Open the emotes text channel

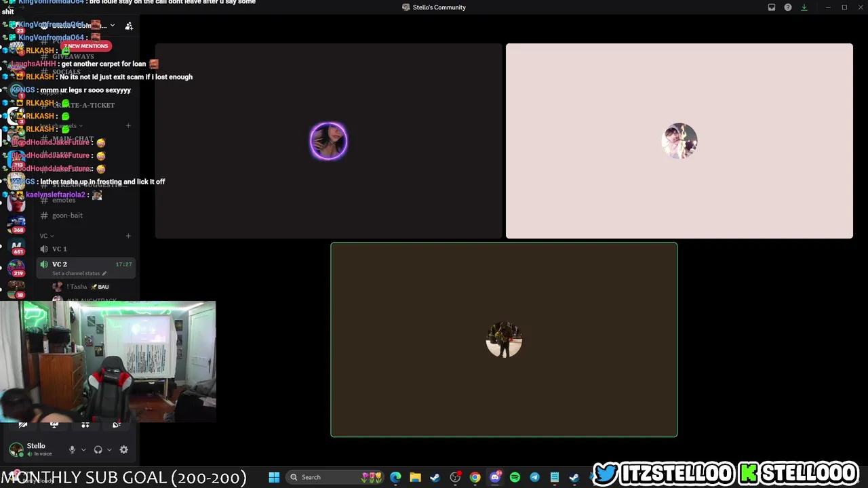85,200
